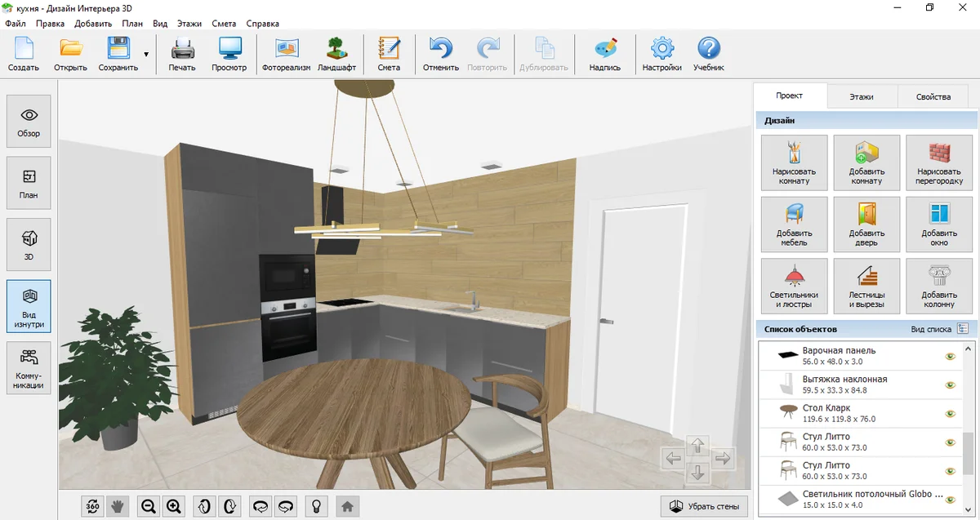The height and width of the screenshot is (520, 980).
Task: Hide the Вытяжка наклонная object
Action: tap(950, 385)
